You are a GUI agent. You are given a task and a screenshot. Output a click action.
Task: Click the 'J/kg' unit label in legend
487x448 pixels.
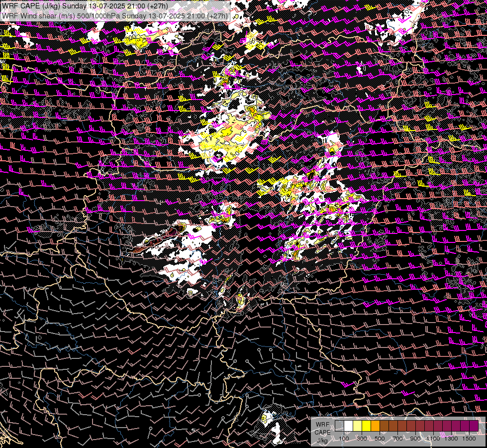pyautogui.click(x=322, y=441)
